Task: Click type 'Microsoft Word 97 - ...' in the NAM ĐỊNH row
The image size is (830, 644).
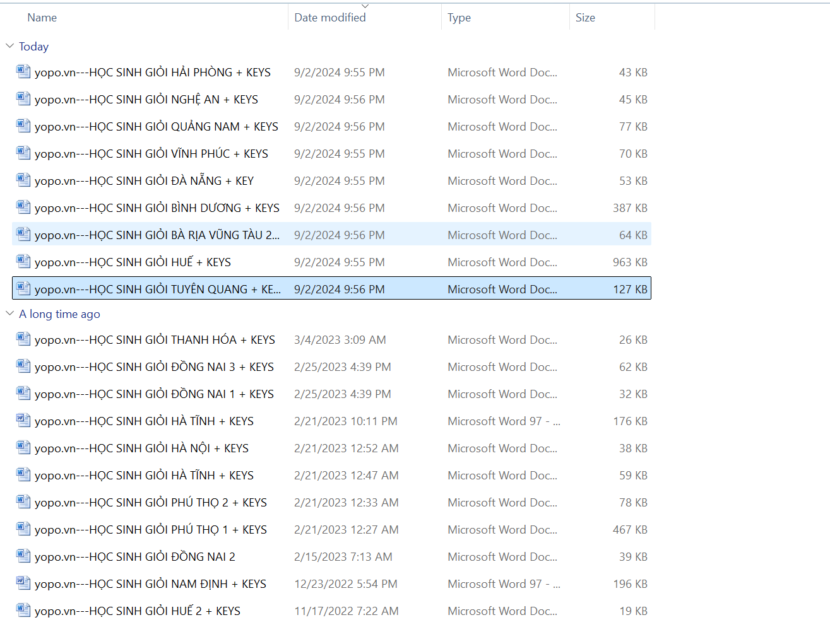Action: click(504, 584)
